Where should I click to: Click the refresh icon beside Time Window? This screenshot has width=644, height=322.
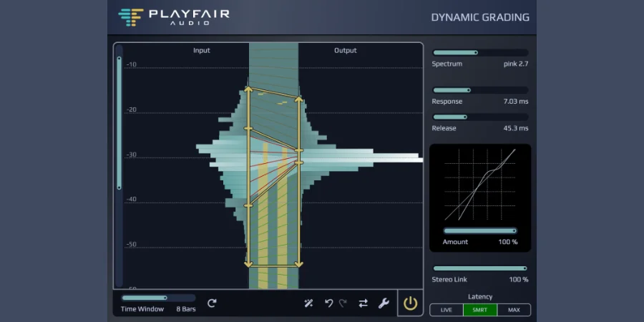point(212,303)
